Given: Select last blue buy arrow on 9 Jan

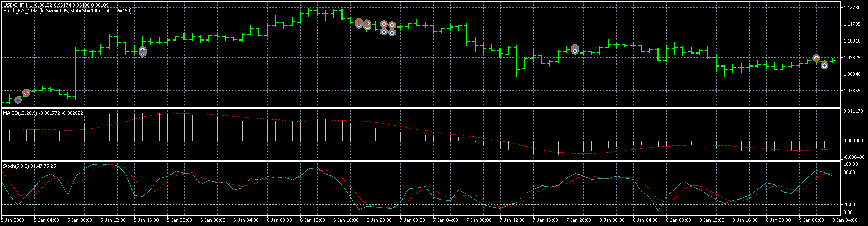Looking at the screenshot, I should pos(824,65).
